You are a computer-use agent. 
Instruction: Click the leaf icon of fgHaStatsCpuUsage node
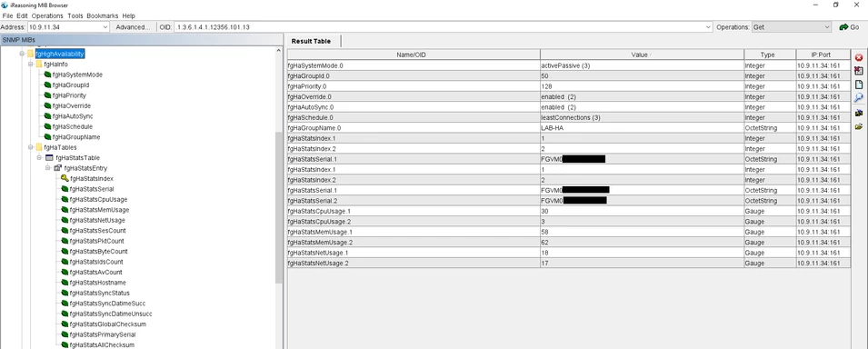65,199
